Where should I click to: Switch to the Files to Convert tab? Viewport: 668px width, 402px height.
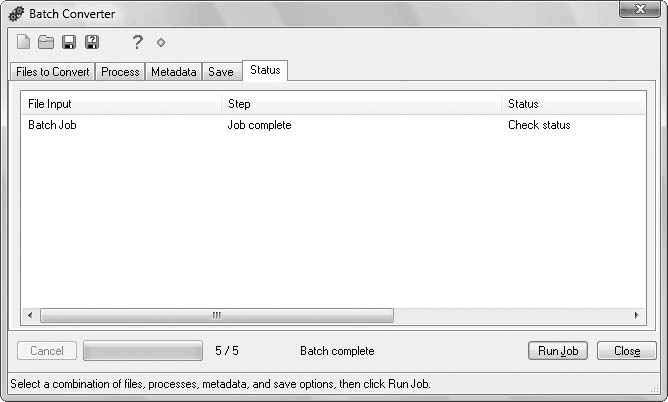click(x=53, y=72)
